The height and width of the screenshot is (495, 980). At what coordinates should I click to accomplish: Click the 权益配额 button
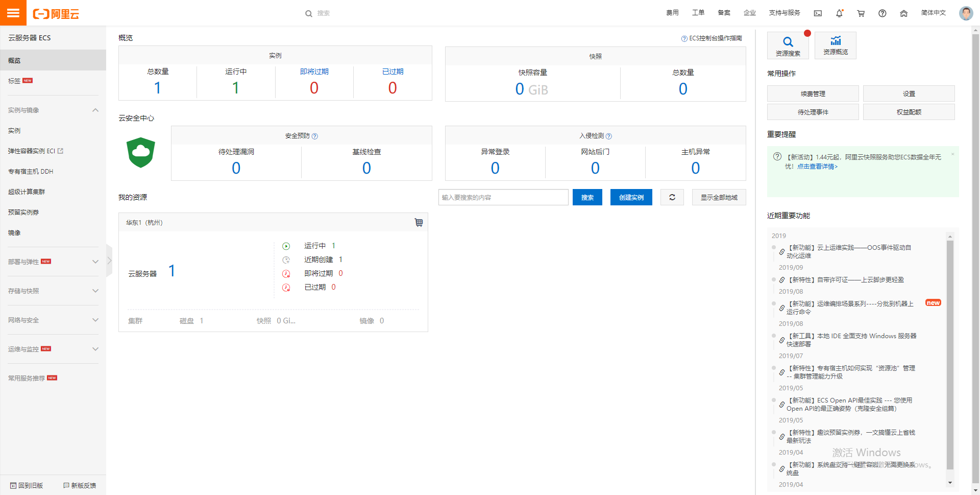[x=909, y=112]
